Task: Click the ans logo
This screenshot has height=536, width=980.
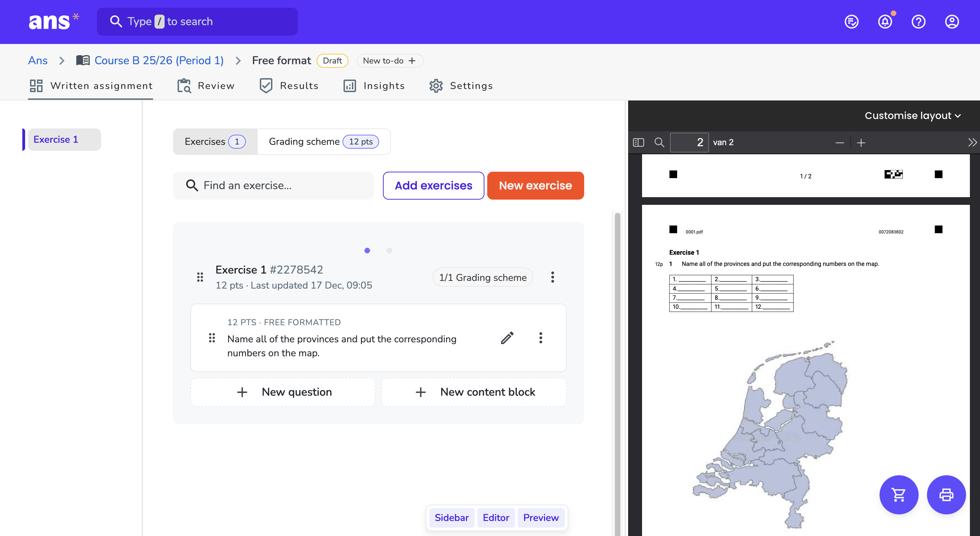Action: tap(54, 21)
